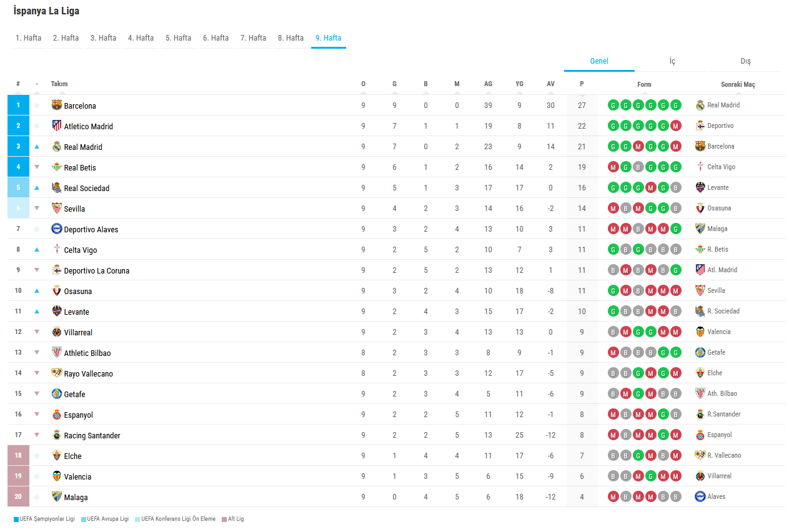This screenshot has width=789, height=532.
Task: Click the R.Santander next match link
Action: point(724,414)
